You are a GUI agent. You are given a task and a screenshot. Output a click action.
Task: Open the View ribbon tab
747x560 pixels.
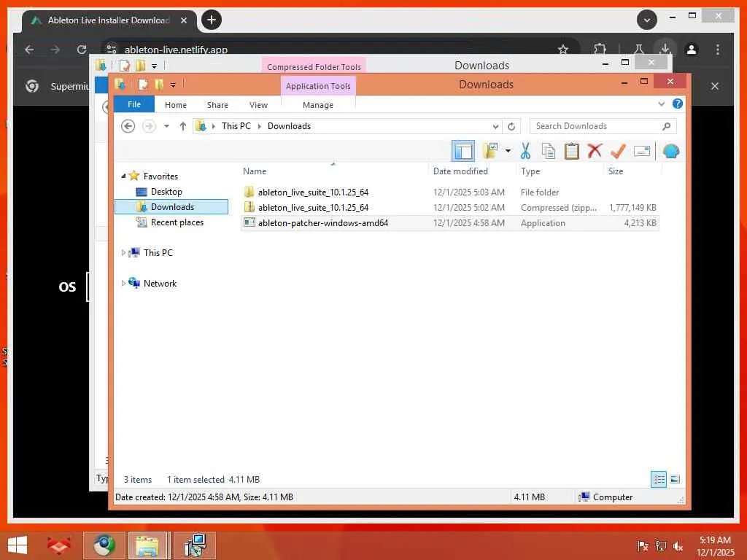click(x=258, y=105)
